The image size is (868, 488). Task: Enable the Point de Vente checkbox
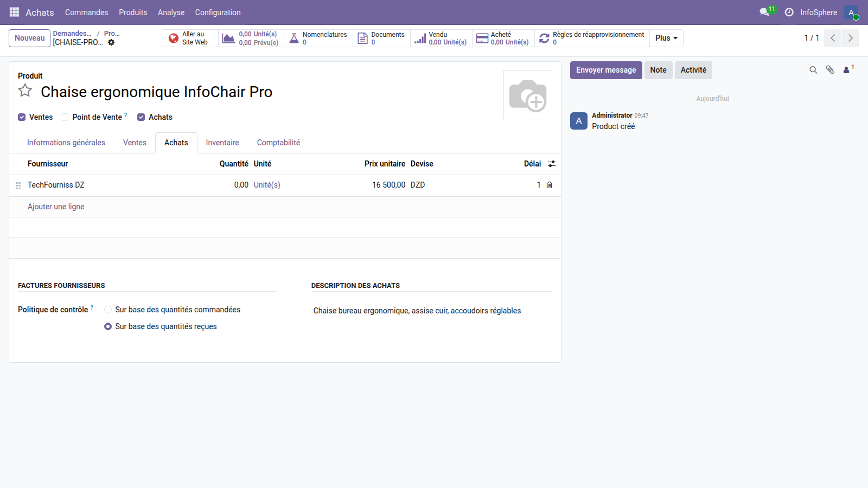click(65, 117)
